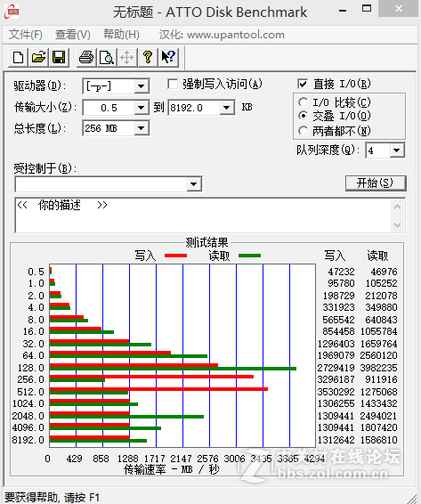Click the write value 47232
Screen dimensions: 421x504
341,272
